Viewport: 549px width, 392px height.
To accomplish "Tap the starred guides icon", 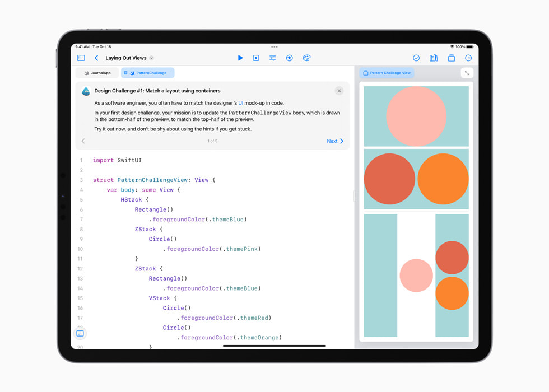I will tap(289, 58).
